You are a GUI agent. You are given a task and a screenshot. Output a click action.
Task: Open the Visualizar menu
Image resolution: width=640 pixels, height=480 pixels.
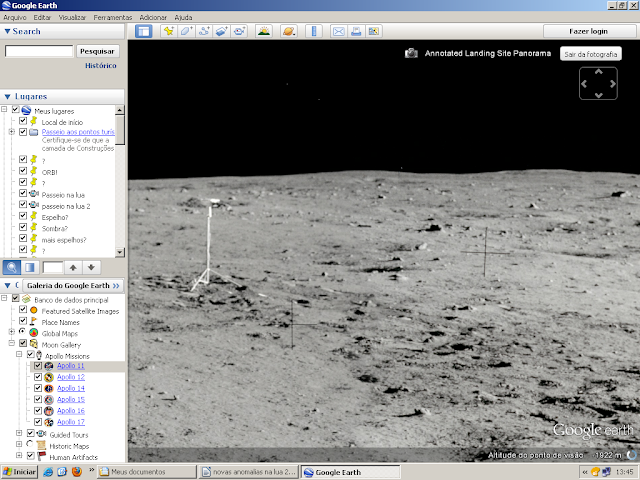pyautogui.click(x=72, y=18)
